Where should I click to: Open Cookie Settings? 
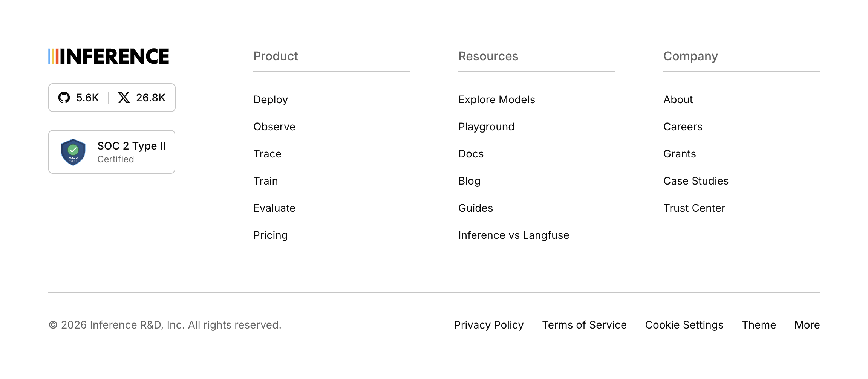pos(684,325)
